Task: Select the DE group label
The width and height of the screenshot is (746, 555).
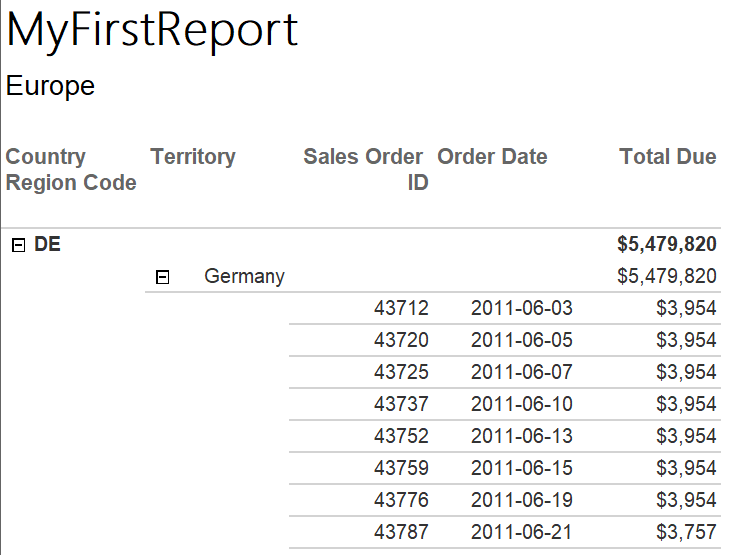Action: (47, 244)
